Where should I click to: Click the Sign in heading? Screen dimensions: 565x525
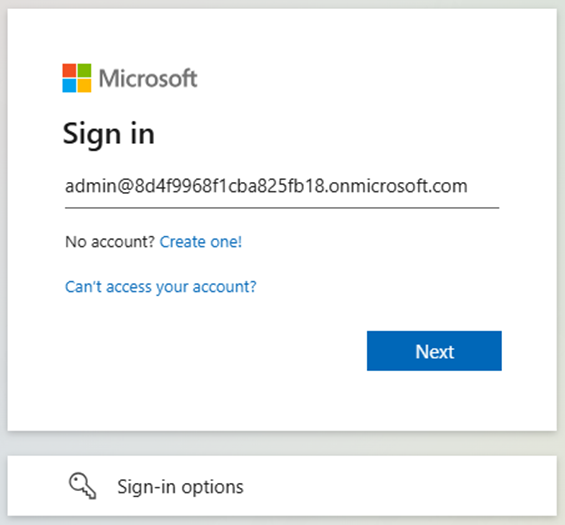pyautogui.click(x=109, y=134)
